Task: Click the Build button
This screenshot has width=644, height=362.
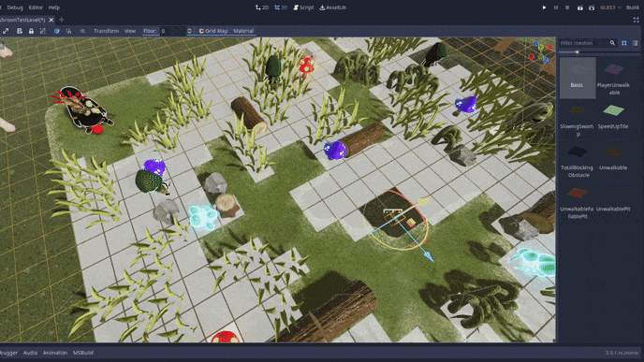Action: pos(633,7)
